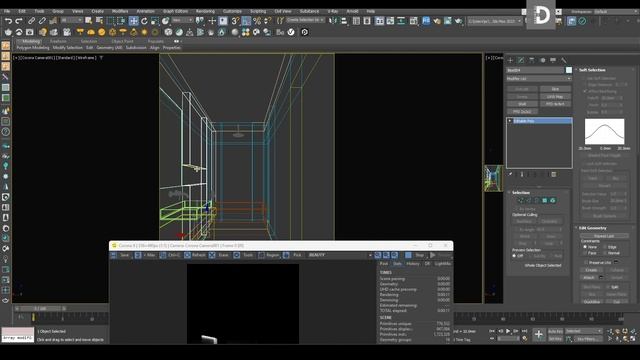The image size is (640, 360).
Task: Select the None constraint radio button
Action: 584,247
